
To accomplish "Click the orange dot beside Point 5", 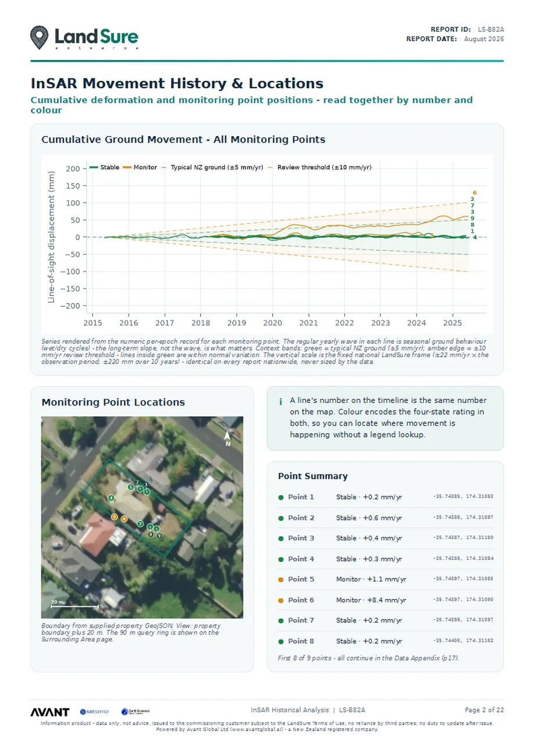I will [x=281, y=579].
